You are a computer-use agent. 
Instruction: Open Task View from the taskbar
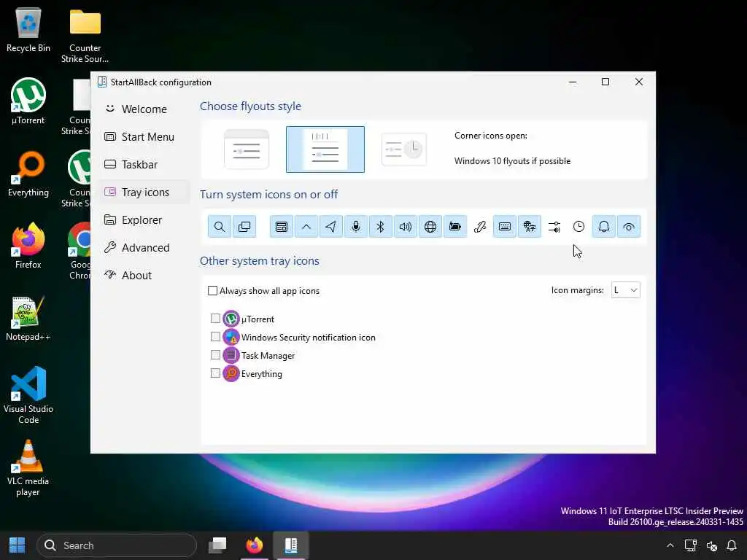217,545
